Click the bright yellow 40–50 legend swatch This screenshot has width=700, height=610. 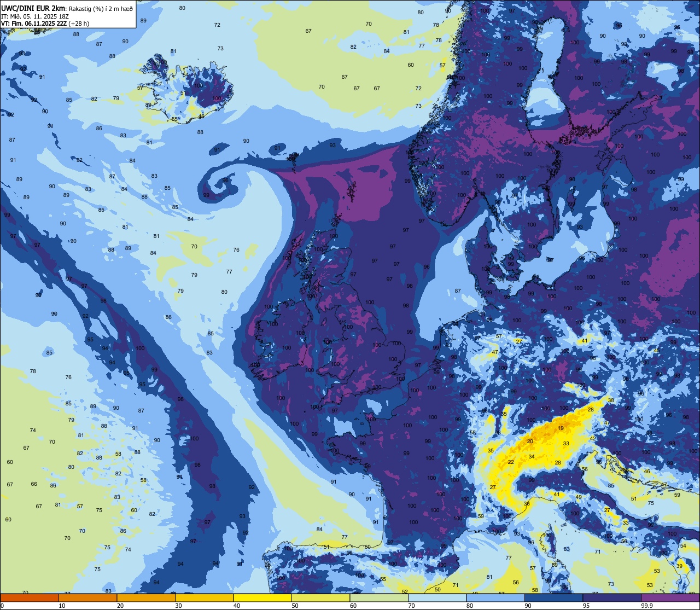pos(262,597)
